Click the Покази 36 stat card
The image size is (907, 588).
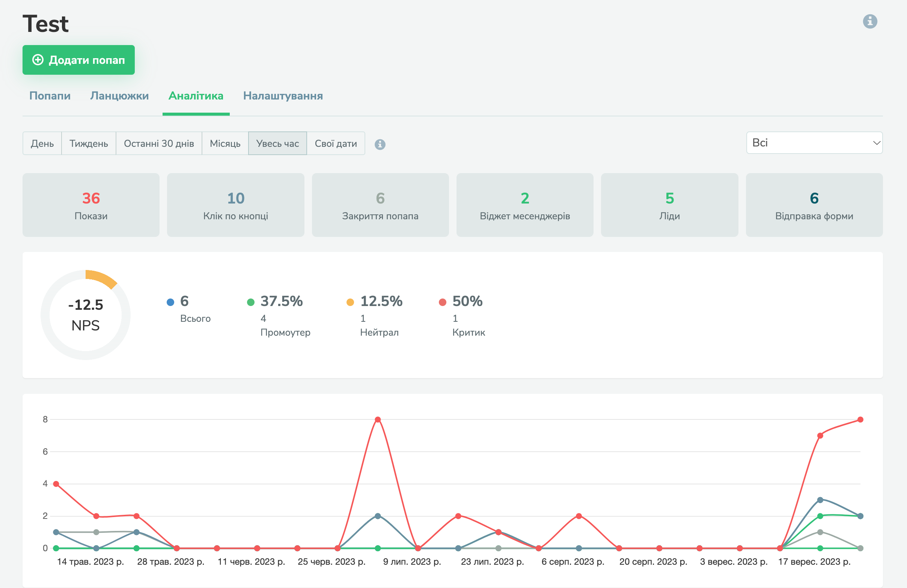91,205
